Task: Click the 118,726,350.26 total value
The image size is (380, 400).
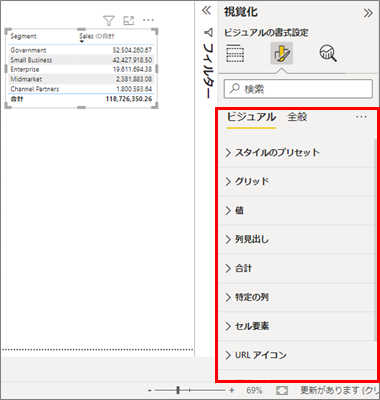Action: (129, 99)
